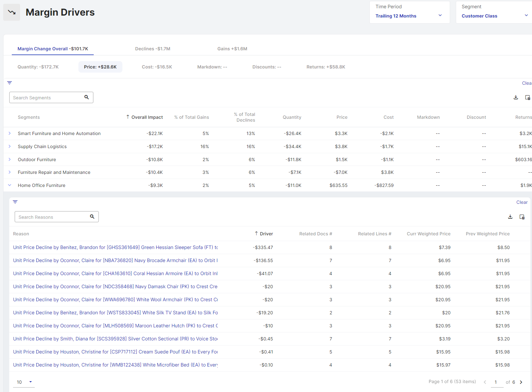Go to next page of reasons

point(521,382)
